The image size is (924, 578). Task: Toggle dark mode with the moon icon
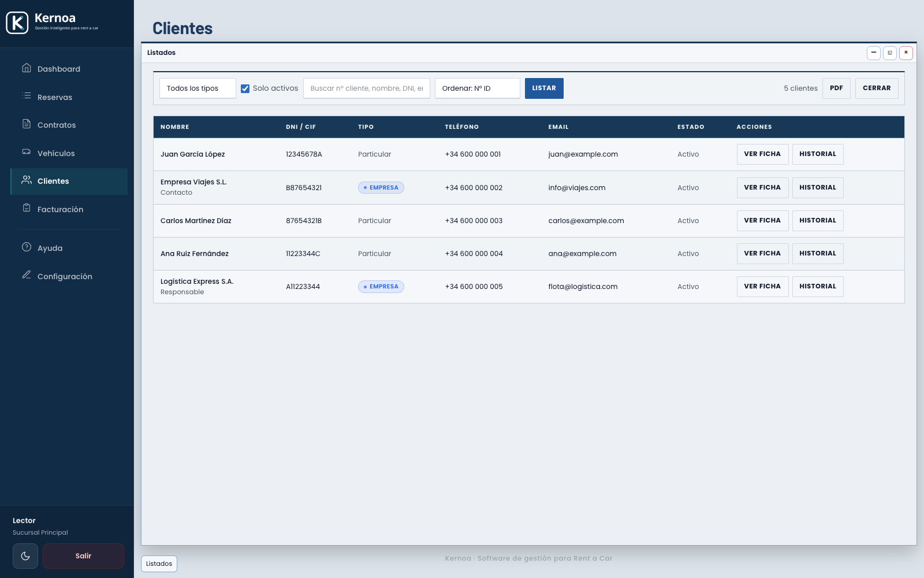[x=25, y=556]
